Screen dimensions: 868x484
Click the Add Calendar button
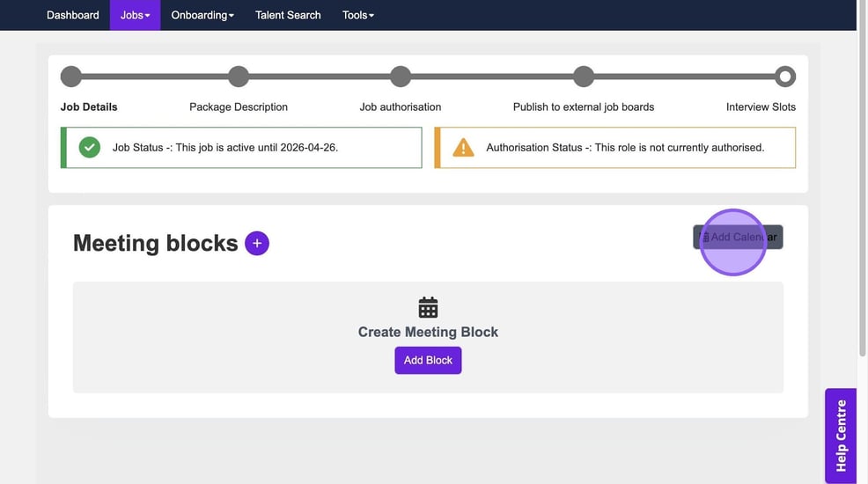(x=738, y=237)
